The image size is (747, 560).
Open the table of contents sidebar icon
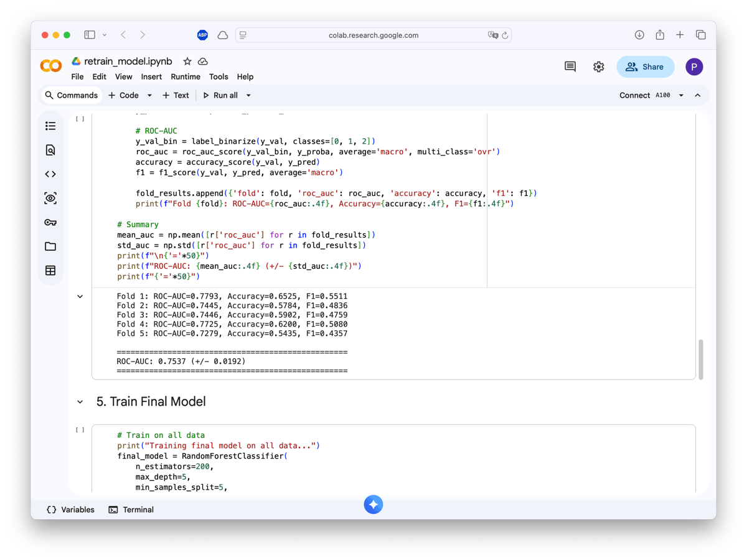click(50, 126)
